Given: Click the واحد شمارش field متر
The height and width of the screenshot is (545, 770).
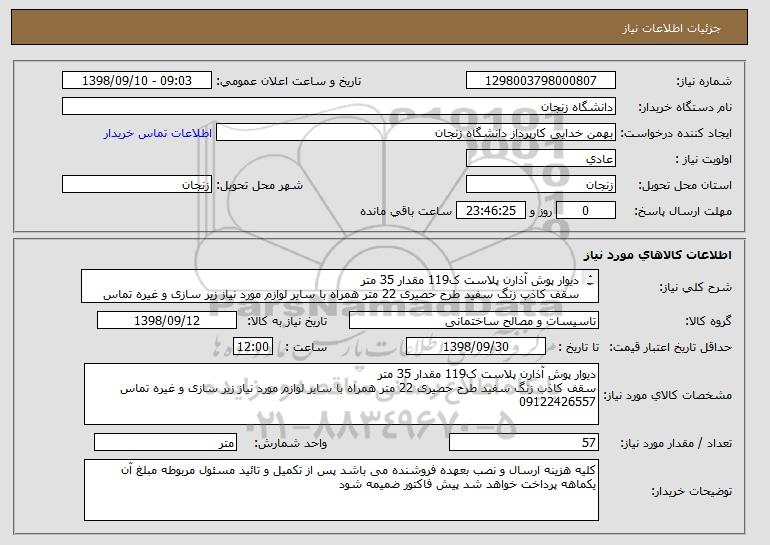Looking at the screenshot, I should tap(165, 442).
